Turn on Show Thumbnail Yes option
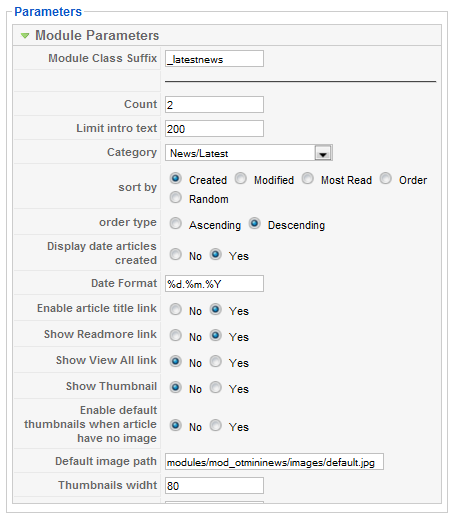 [x=216, y=387]
